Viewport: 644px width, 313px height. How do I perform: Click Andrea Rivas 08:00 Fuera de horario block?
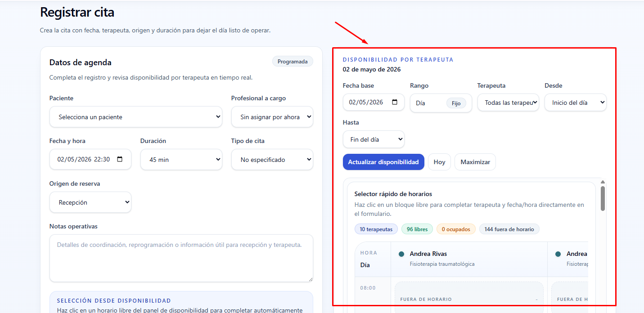coord(469,297)
